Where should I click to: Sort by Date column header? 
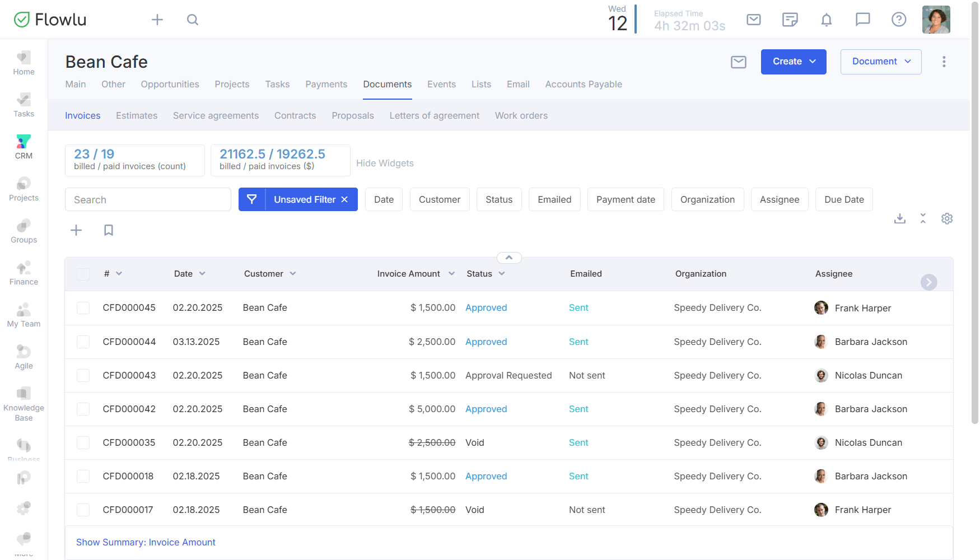pos(190,274)
